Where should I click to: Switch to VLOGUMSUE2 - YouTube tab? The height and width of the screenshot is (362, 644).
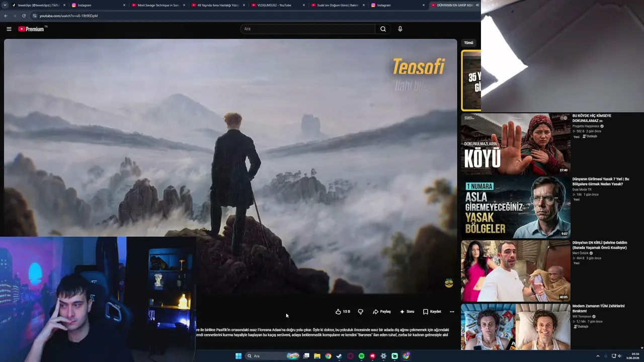pyautogui.click(x=278, y=5)
